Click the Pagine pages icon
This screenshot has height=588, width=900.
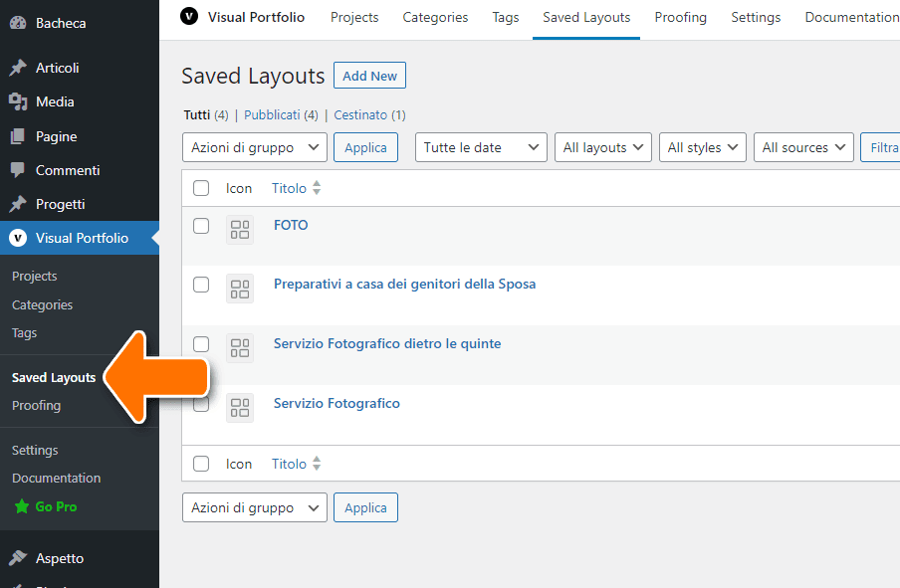(x=18, y=136)
